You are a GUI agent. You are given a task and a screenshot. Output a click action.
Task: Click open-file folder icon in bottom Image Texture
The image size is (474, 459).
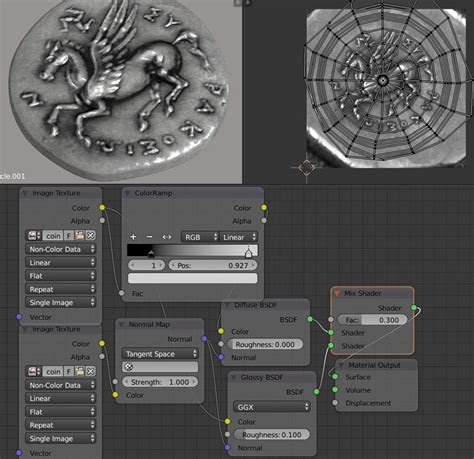[x=79, y=371]
